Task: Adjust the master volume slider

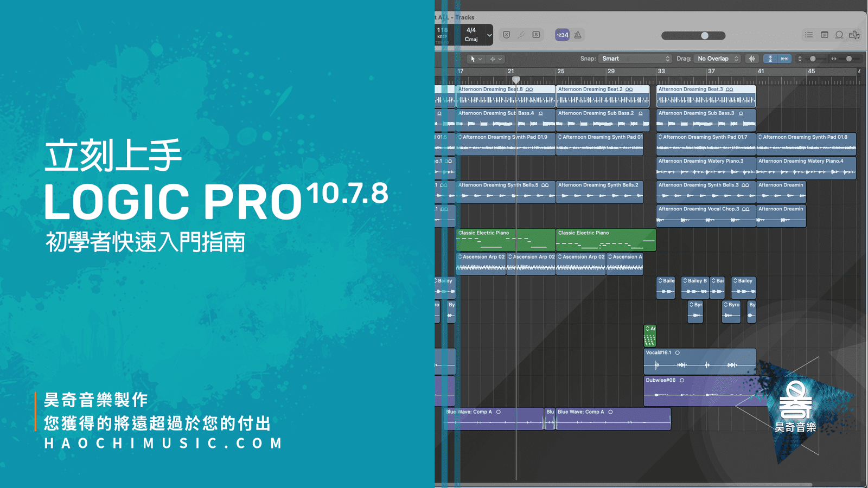Action: 693,36
